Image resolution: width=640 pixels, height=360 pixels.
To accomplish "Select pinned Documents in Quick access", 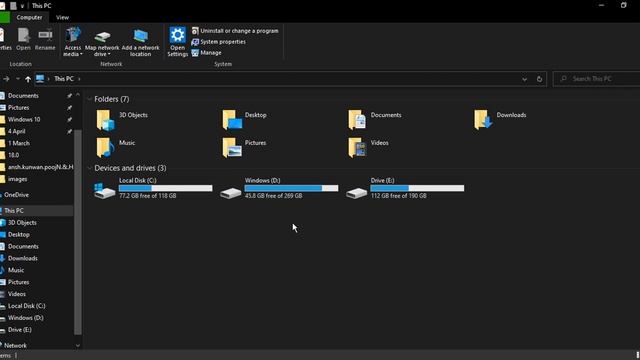I will [23, 96].
